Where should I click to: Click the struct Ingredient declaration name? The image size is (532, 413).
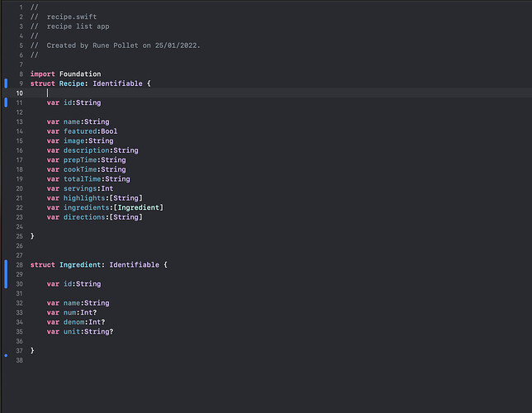tap(80, 264)
